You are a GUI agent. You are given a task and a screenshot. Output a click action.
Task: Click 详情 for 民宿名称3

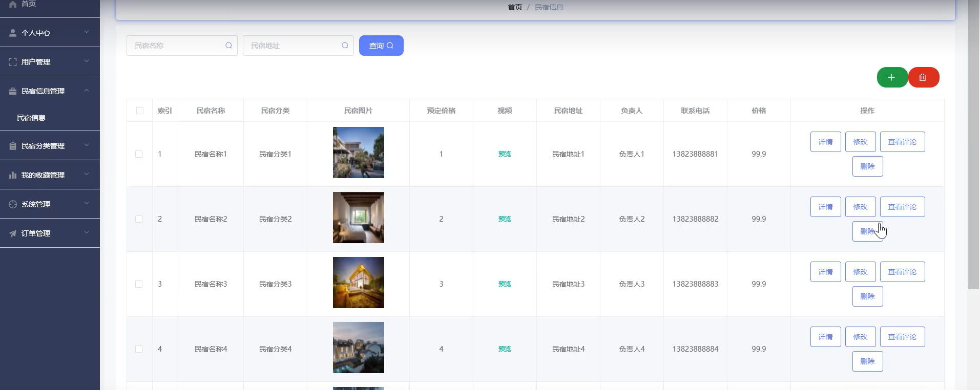click(x=825, y=272)
